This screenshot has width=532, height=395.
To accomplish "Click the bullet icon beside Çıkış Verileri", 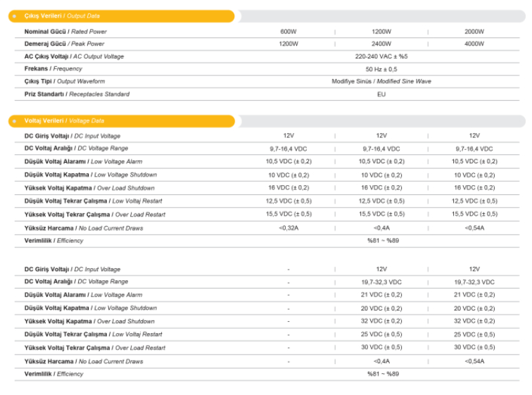I will pos(15,16).
